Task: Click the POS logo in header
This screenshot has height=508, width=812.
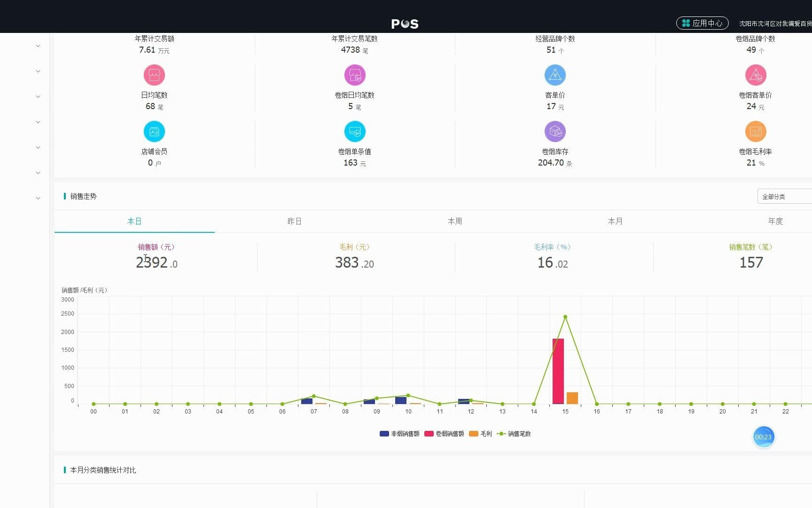Action: [405, 24]
